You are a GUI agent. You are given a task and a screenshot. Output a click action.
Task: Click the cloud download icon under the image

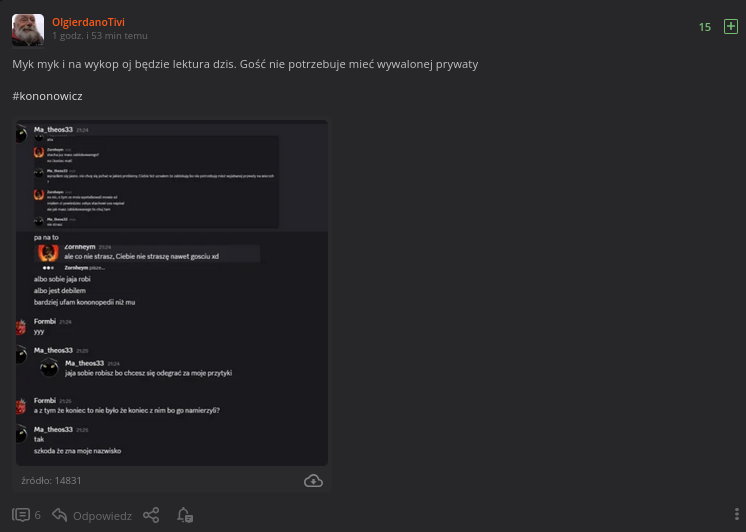[x=313, y=481]
